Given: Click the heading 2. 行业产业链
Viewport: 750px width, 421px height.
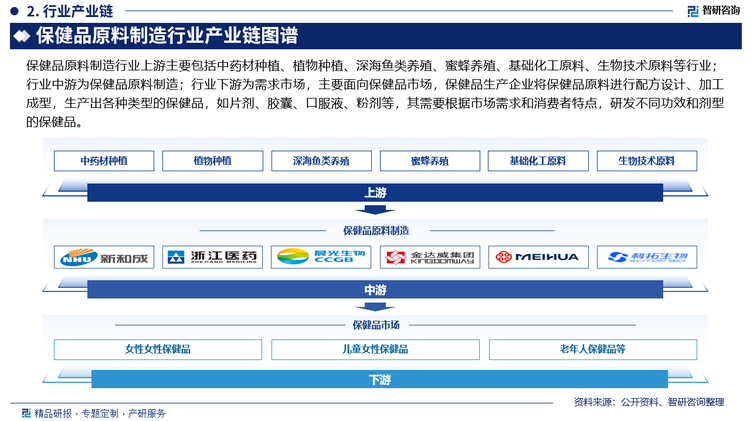Looking at the screenshot, I should (x=70, y=11).
